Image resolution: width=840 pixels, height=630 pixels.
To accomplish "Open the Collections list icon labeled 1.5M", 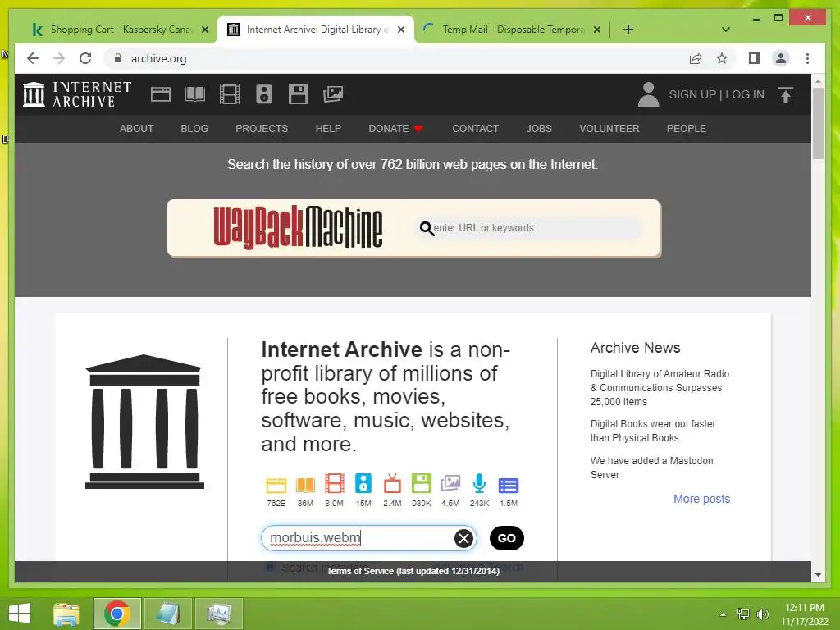I will click(x=509, y=486).
